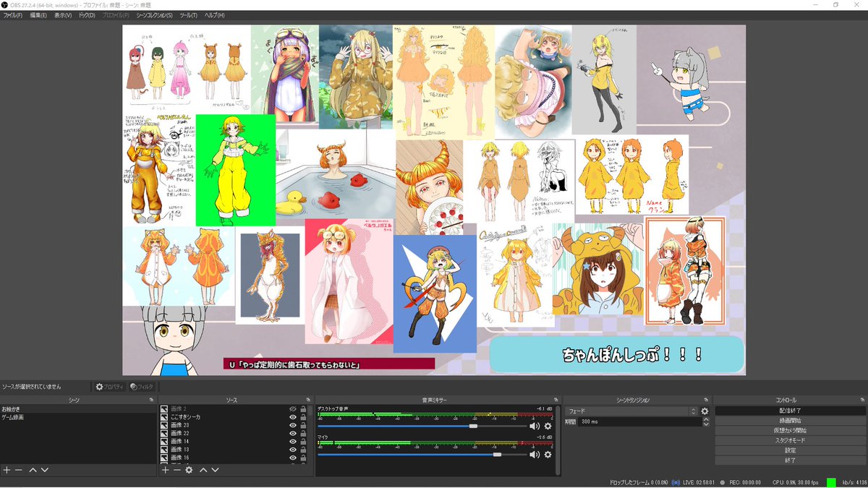This screenshot has width=868, height=488.
Task: Toggle lock on 画像 13 source
Action: pyautogui.click(x=303, y=449)
